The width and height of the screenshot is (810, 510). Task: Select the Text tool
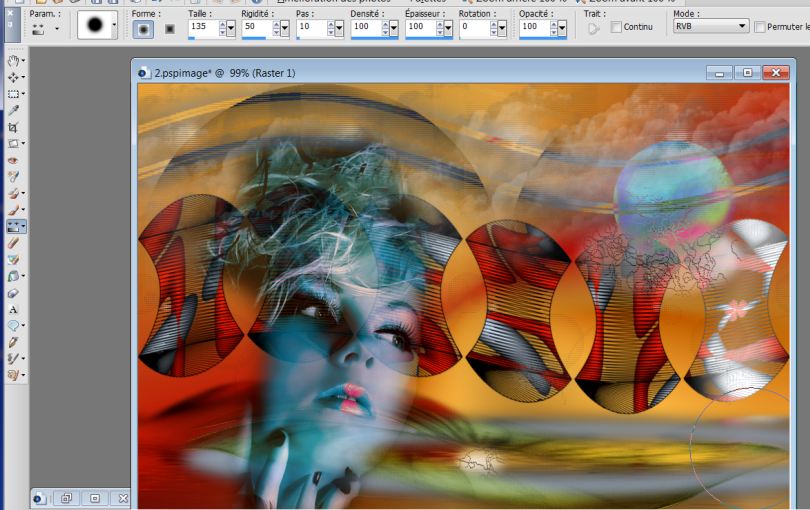point(13,310)
